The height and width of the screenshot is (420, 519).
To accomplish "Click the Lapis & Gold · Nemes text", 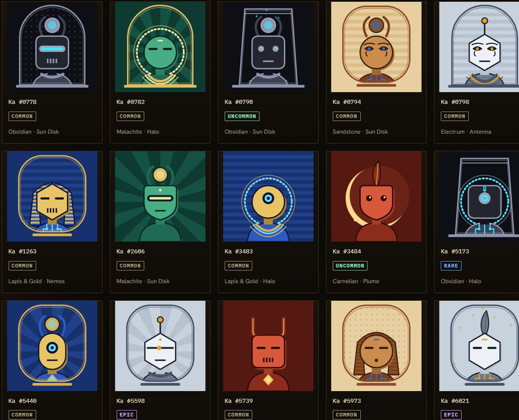I will click(x=37, y=281).
